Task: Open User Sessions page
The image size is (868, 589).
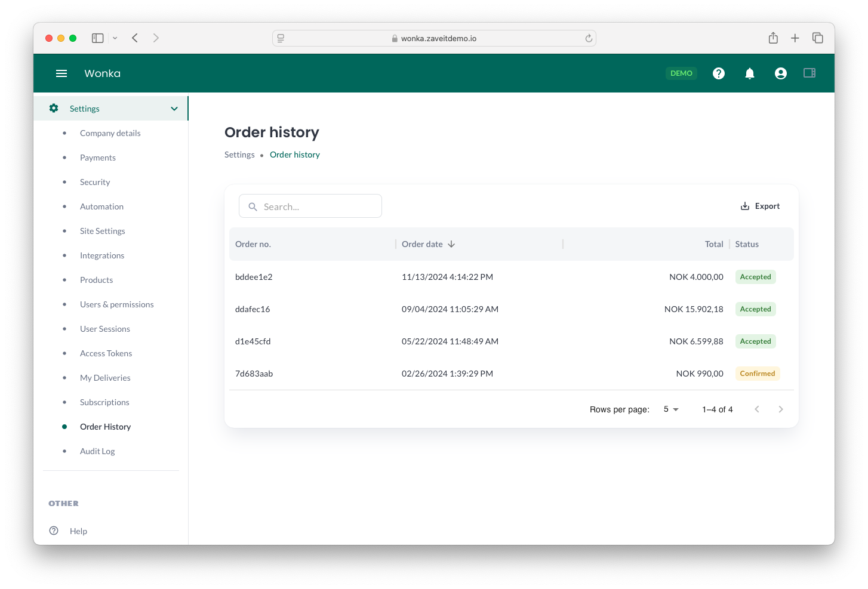Action: [105, 329]
